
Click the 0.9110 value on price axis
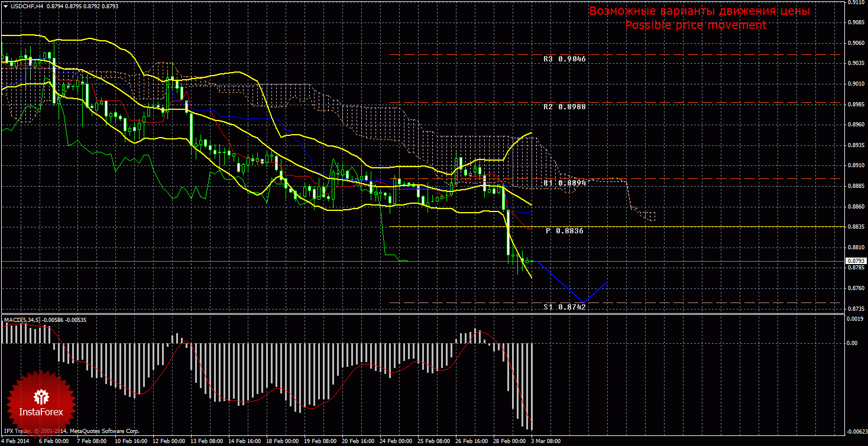tap(856, 2)
